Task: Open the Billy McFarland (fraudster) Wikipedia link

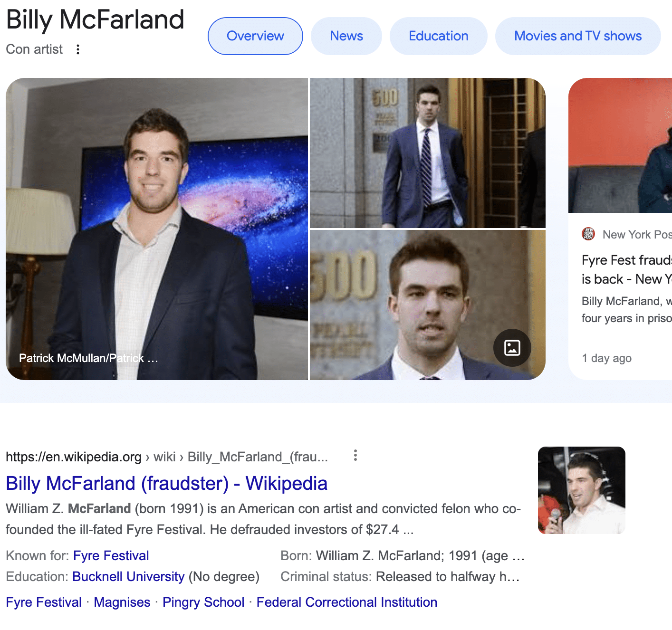Action: pyautogui.click(x=166, y=483)
